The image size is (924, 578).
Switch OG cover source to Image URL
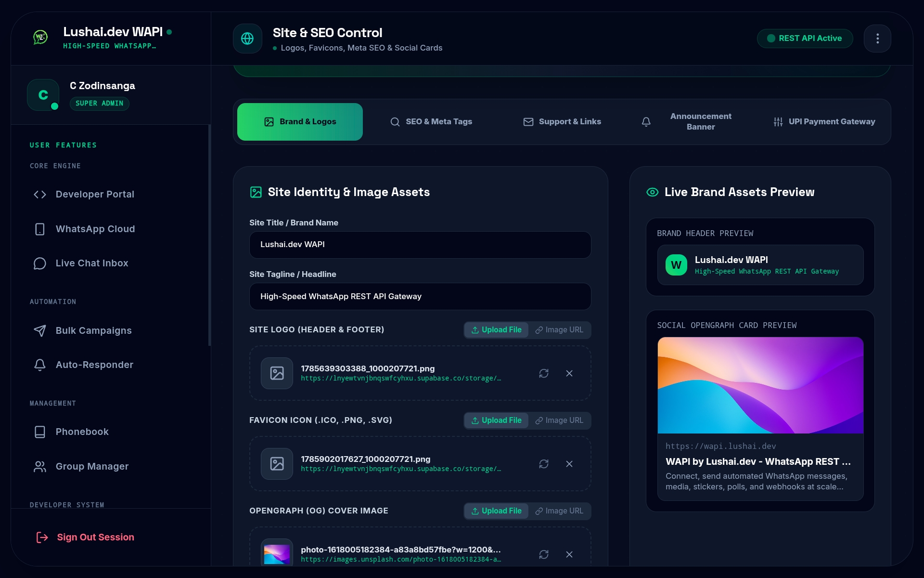pyautogui.click(x=559, y=511)
